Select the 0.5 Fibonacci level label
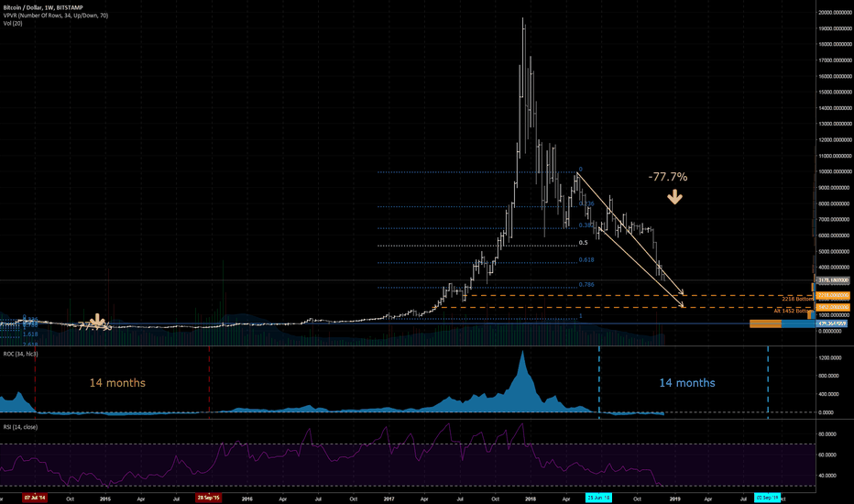 pyautogui.click(x=584, y=243)
